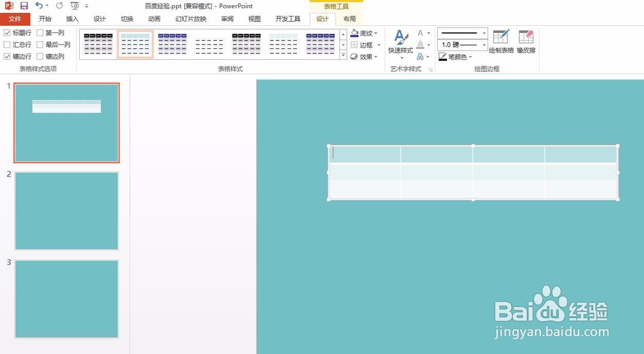Activate the 绘制表格 draw table tool
Screen dimensions: 644x354
501,41
